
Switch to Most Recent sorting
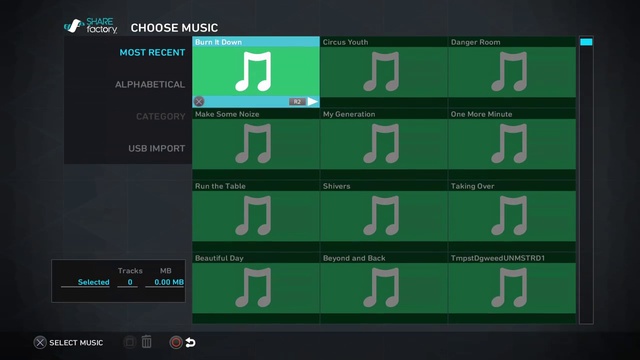[152, 53]
